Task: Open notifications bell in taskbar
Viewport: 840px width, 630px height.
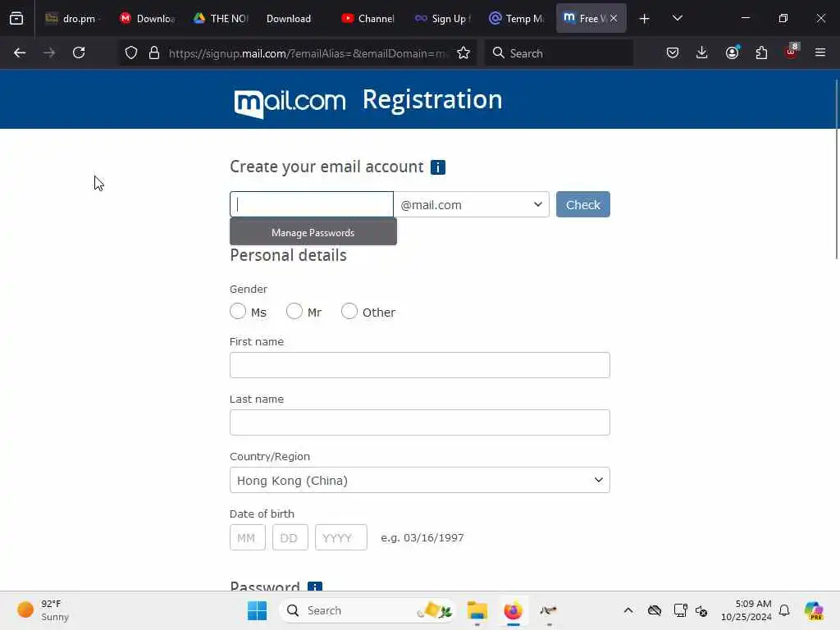Action: click(x=784, y=610)
